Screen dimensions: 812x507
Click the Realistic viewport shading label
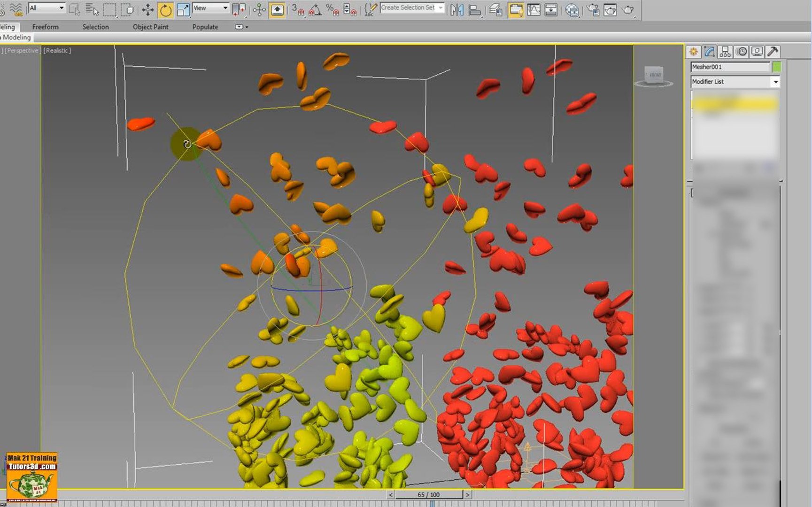click(57, 50)
